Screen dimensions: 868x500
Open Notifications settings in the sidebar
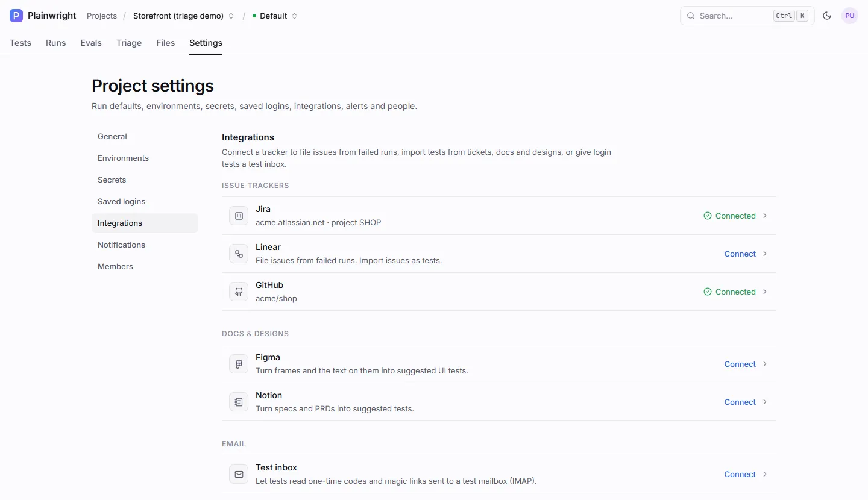[x=145, y=245]
